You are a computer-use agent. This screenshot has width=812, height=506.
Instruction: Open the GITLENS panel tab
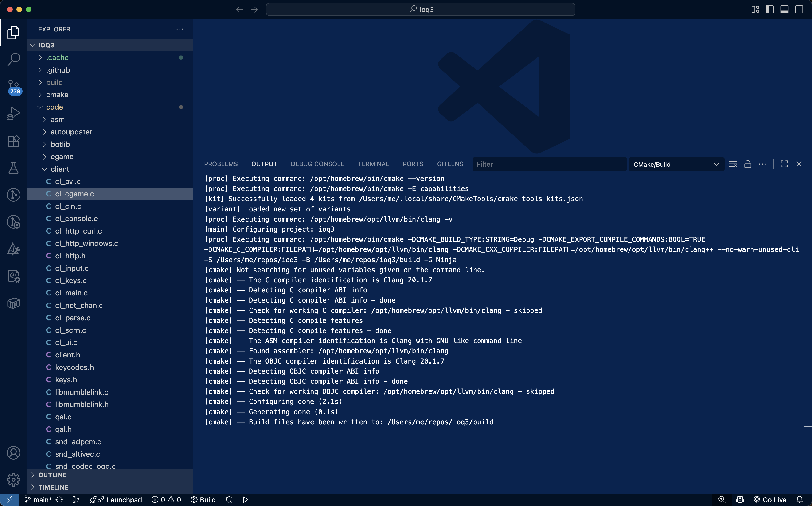click(x=450, y=164)
